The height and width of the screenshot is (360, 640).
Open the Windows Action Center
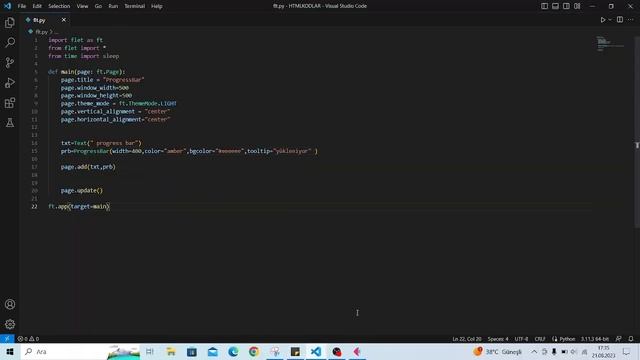click(626, 351)
